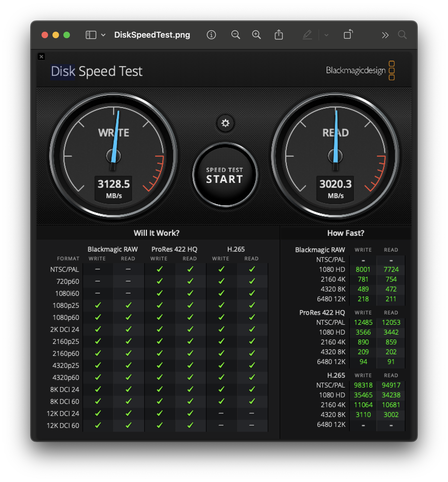Toggle the Preview sidebar view button
Screen dimensions: 448x482
pos(91,35)
